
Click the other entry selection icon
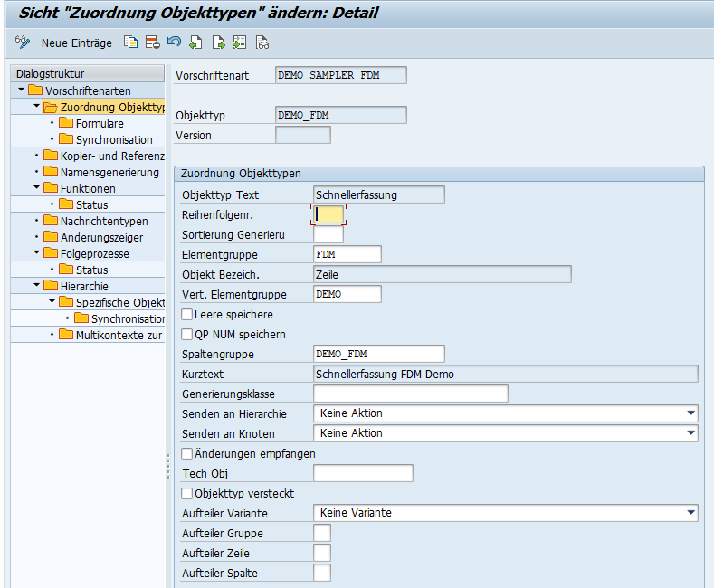point(239,43)
